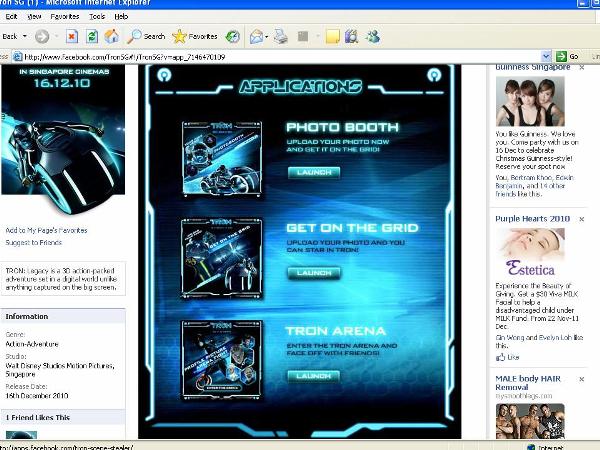Click the yellow note toolbar icon
This screenshot has width=600, height=450.
coord(333,37)
